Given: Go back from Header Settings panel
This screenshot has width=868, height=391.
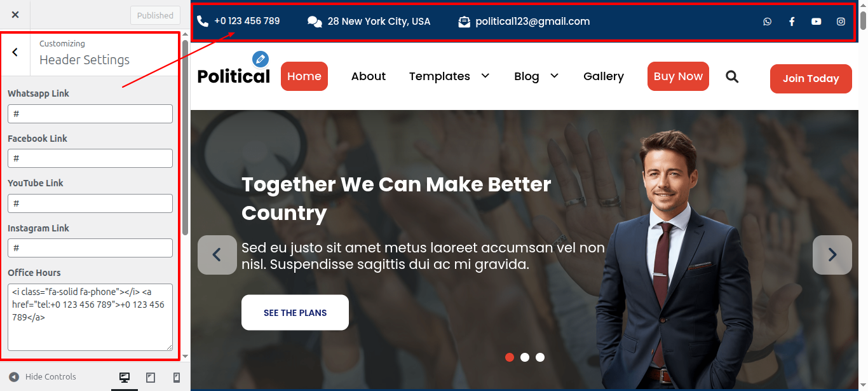Looking at the screenshot, I should pos(15,53).
